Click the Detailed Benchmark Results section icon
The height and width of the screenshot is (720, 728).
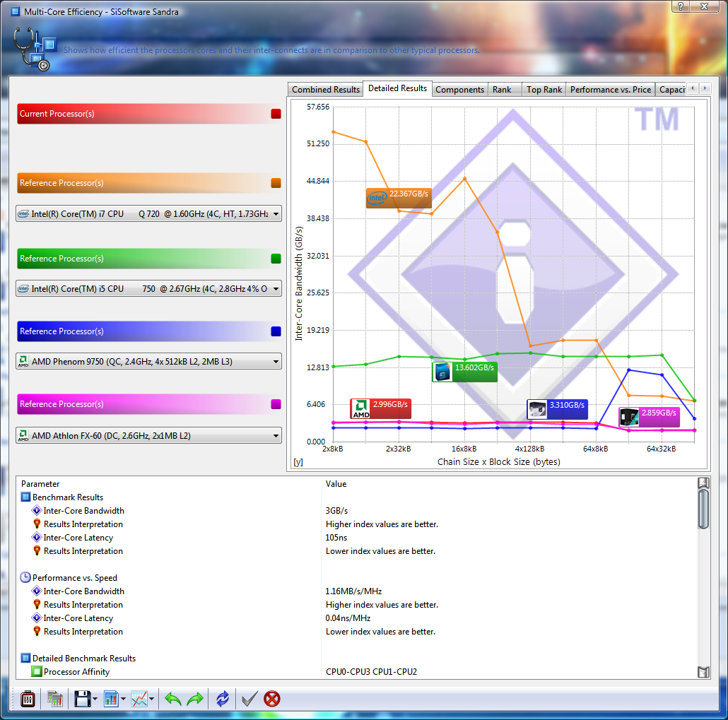click(x=26, y=659)
